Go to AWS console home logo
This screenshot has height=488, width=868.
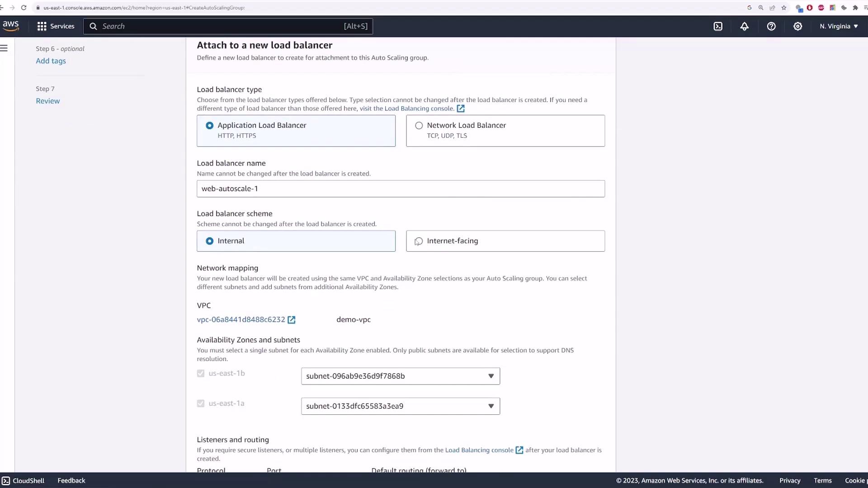pyautogui.click(x=11, y=26)
